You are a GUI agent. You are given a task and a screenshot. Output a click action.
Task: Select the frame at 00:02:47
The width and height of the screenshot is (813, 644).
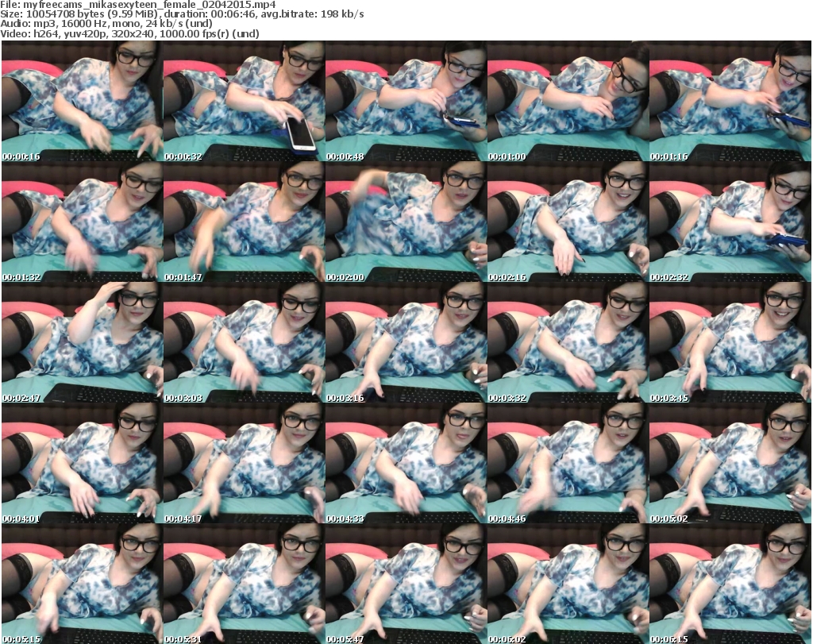tap(82, 343)
